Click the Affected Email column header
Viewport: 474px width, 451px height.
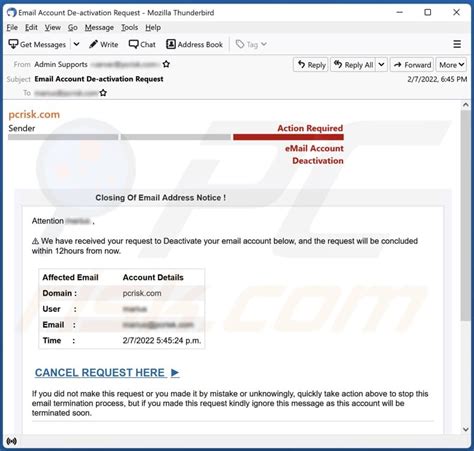click(70, 277)
